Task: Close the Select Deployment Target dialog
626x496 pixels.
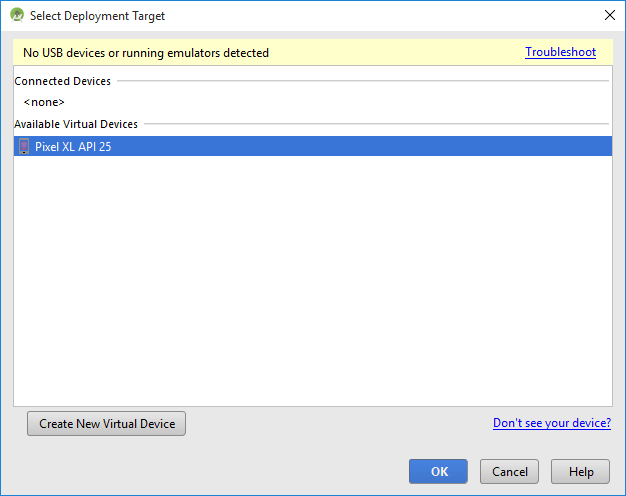Action: click(609, 16)
